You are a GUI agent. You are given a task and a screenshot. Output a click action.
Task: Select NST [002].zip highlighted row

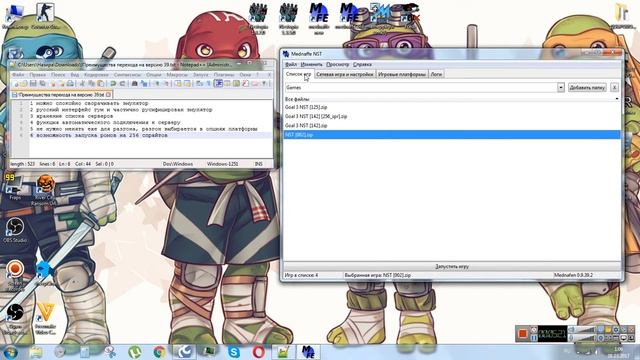(x=452, y=135)
